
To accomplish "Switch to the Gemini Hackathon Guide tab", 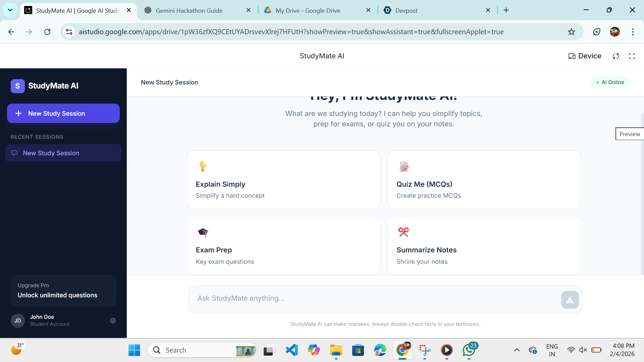I will (189, 11).
